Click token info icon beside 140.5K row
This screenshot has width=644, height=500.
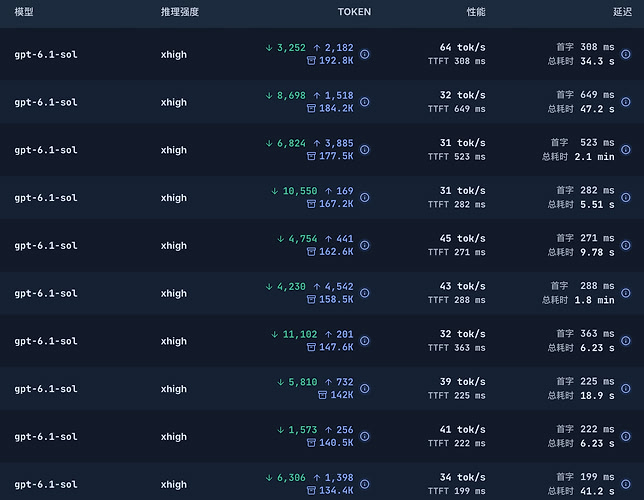[364, 436]
